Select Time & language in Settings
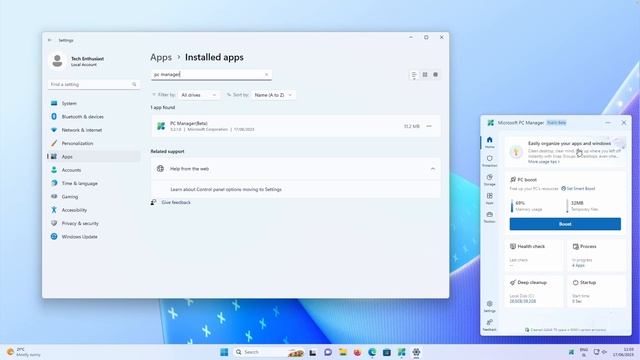The width and height of the screenshot is (640, 360). point(94,183)
